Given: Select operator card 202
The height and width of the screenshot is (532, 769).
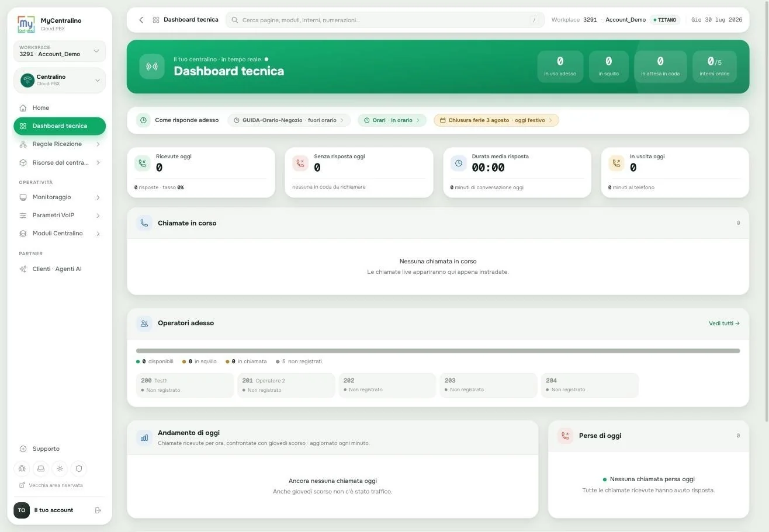Looking at the screenshot, I should pyautogui.click(x=387, y=385).
